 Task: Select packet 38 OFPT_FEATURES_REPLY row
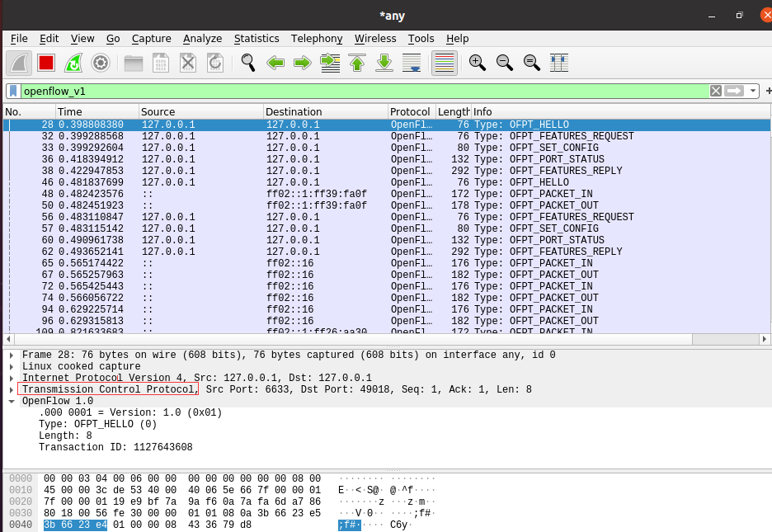pos(387,171)
